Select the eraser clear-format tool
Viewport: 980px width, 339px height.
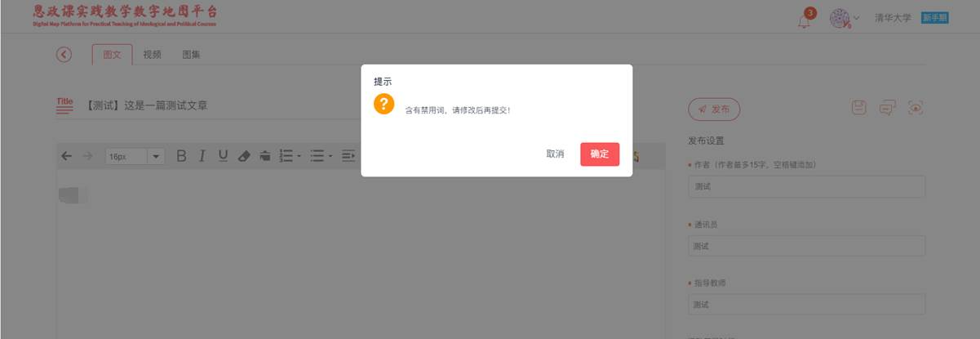click(x=244, y=156)
